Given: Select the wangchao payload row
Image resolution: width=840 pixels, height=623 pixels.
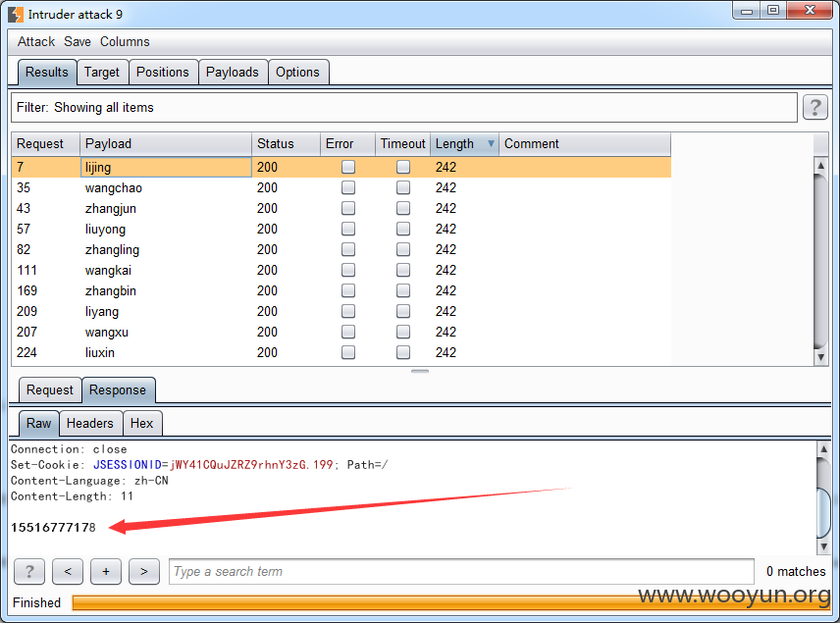Looking at the screenshot, I should click(x=341, y=187).
